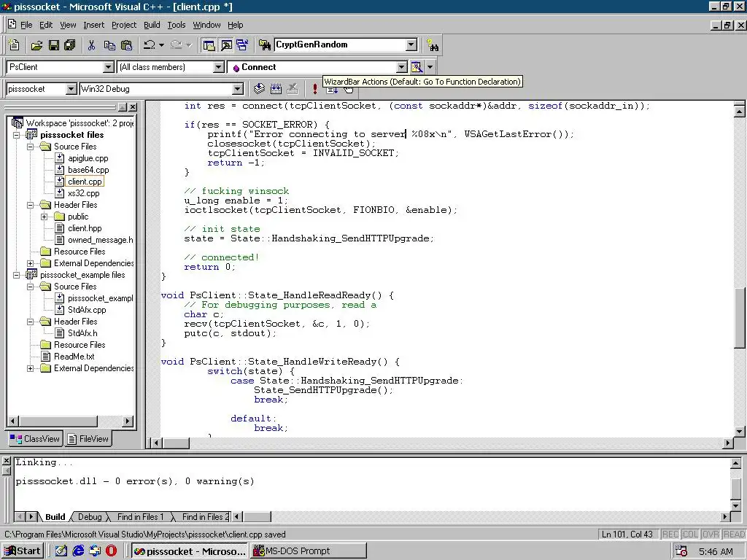The height and width of the screenshot is (560, 747).
Task: Click the Save All toolbar icon
Action: coord(70,45)
